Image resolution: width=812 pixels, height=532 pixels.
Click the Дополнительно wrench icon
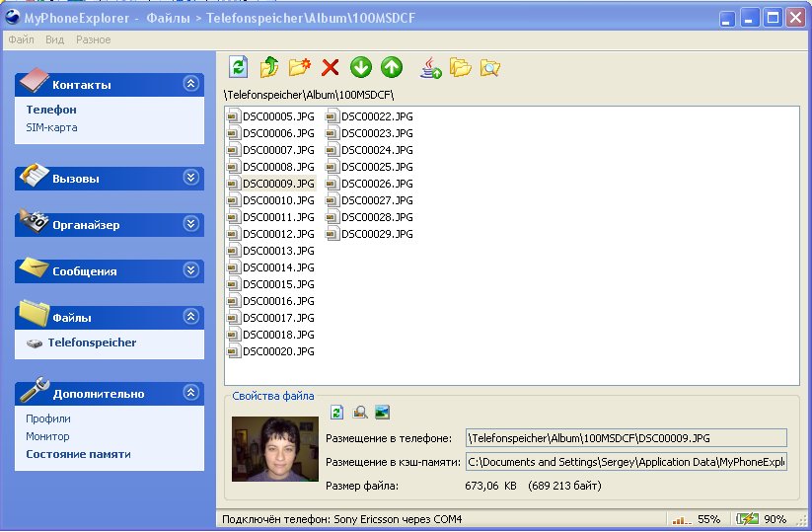pos(35,390)
